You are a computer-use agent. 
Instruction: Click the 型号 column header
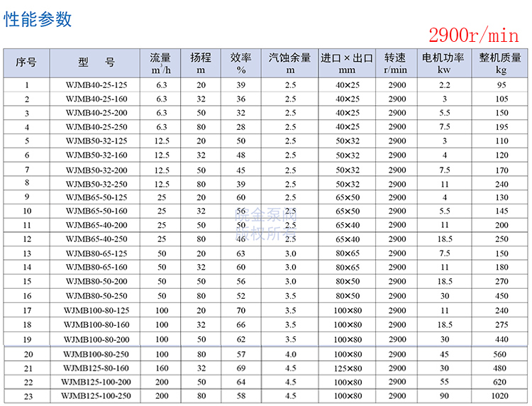tap(96, 63)
